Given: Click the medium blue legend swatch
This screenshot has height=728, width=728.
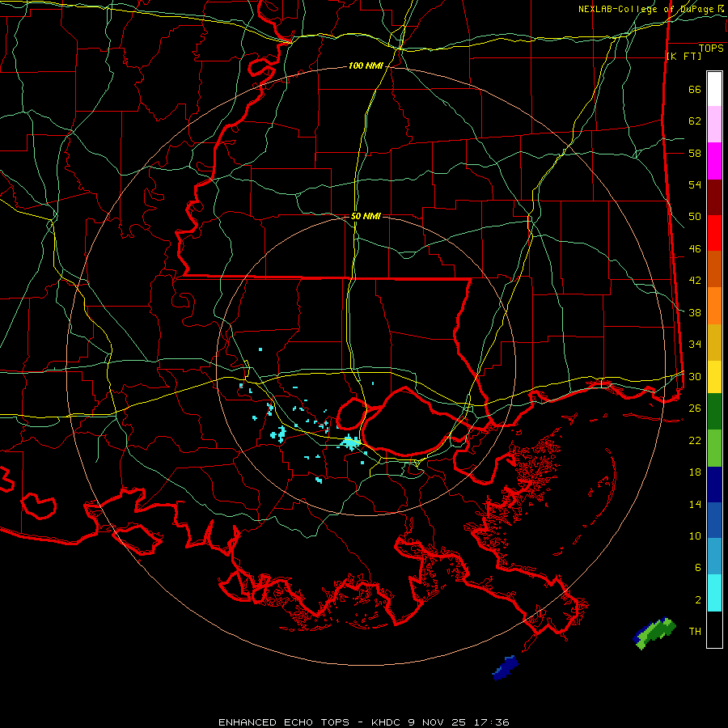Looking at the screenshot, I should pos(714,520).
